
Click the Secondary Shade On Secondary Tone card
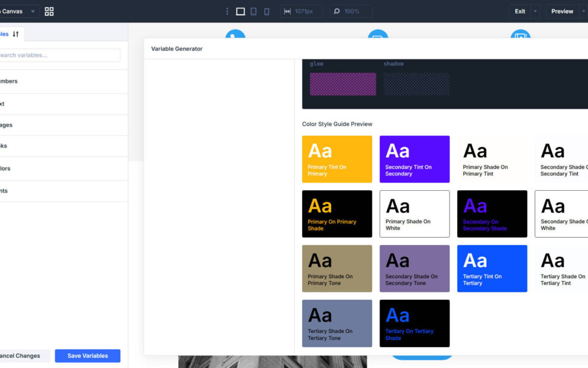point(414,268)
